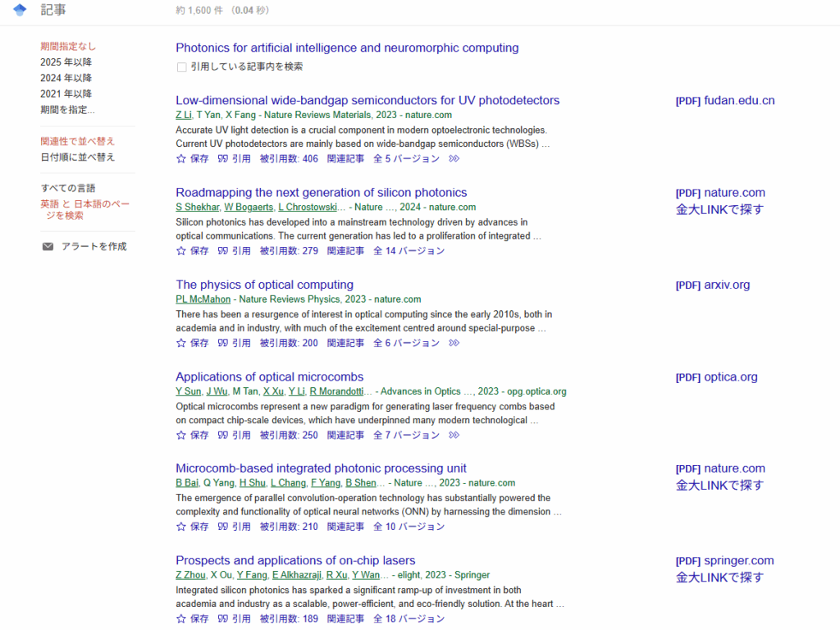Open custom date range 期間を指定

67,110
